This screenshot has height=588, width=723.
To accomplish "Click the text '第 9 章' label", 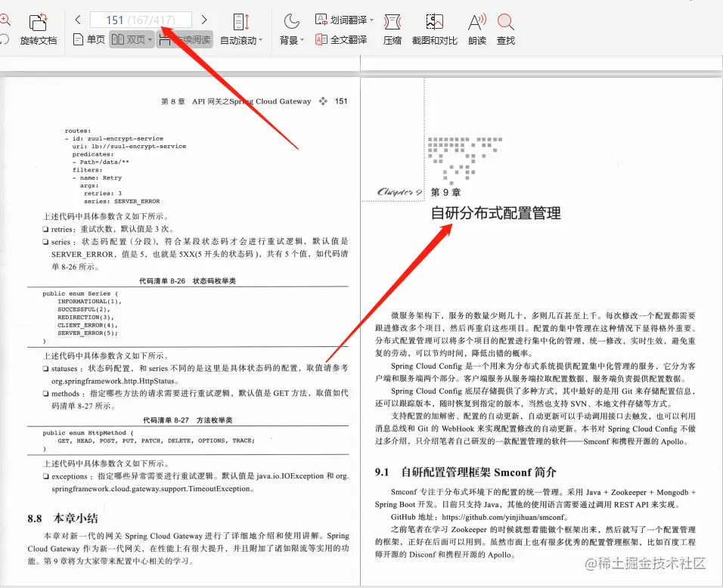I will point(445,192).
